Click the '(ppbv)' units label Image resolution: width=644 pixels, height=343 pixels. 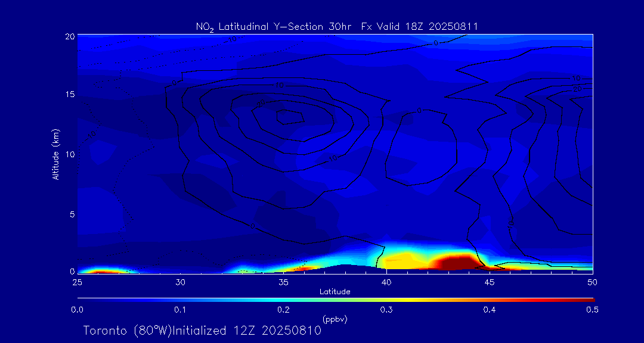(x=335, y=319)
